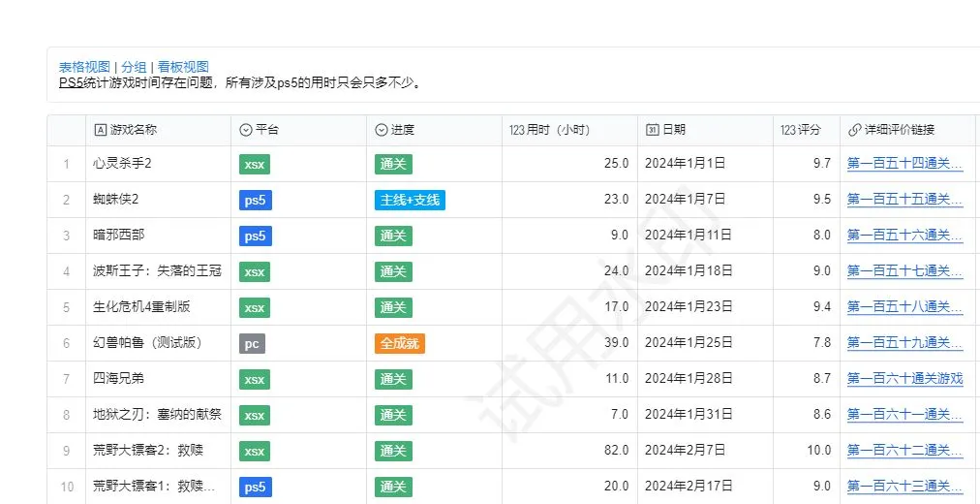Click the 通关 tag for 暗邪西部
The height and width of the screenshot is (504, 980).
pos(393,236)
